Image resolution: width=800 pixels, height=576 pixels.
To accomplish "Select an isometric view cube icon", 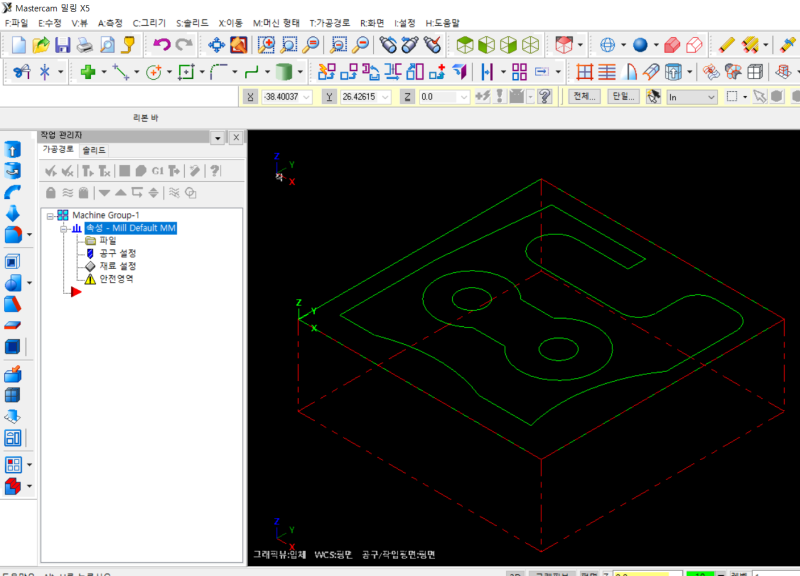I will coord(529,44).
